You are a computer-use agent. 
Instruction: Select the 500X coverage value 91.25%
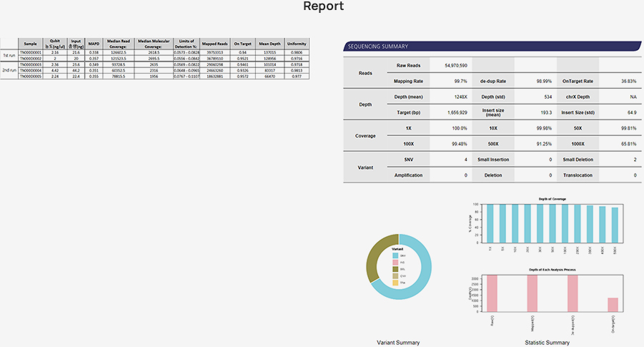(544, 144)
